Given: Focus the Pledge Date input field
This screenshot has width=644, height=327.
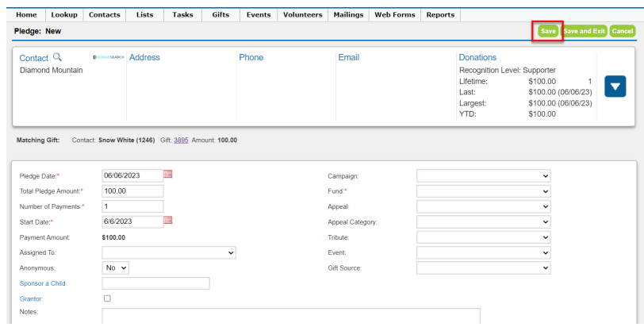Looking at the screenshot, I should [x=132, y=175].
